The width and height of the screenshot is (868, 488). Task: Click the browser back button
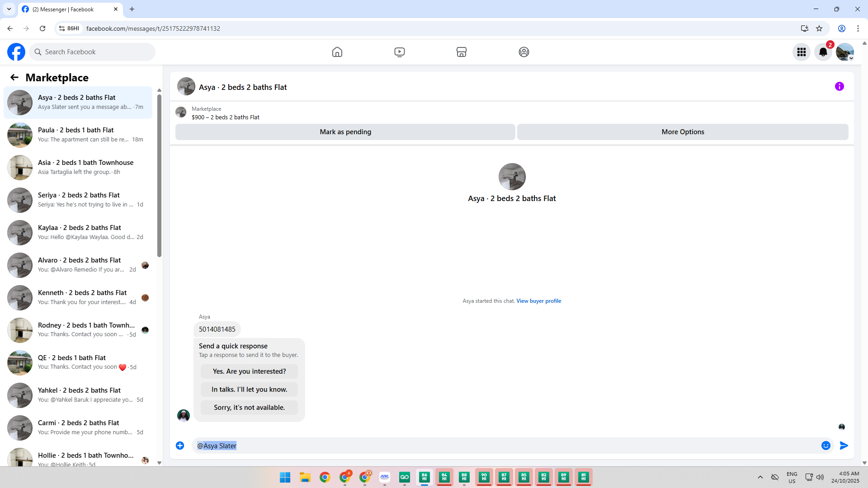(10, 28)
